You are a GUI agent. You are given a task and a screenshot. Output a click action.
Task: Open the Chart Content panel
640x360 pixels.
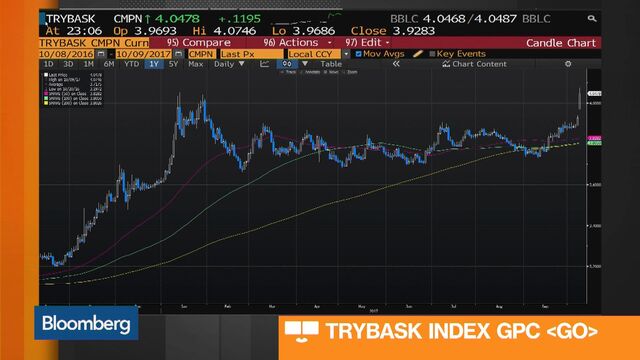475,64
